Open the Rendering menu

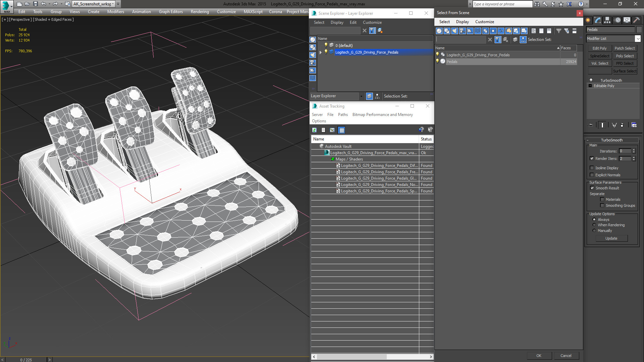(200, 12)
